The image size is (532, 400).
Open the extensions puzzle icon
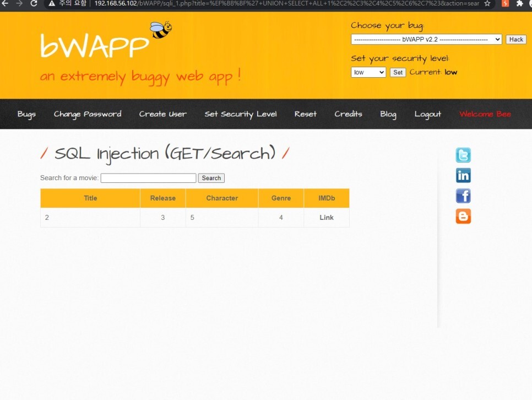(519, 4)
